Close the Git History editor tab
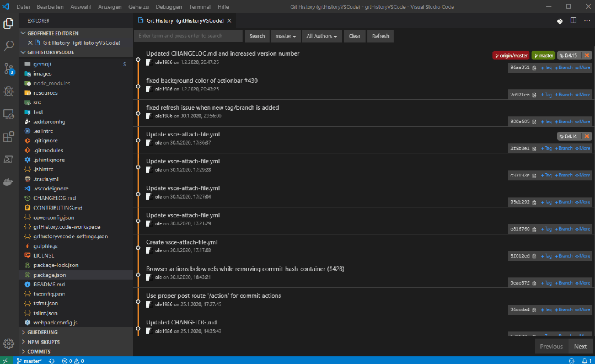Image resolution: width=595 pixels, height=364 pixels. click(x=229, y=20)
